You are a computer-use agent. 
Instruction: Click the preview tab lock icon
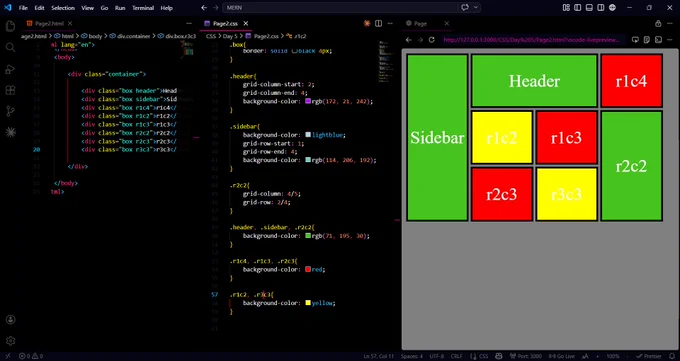coord(658,23)
